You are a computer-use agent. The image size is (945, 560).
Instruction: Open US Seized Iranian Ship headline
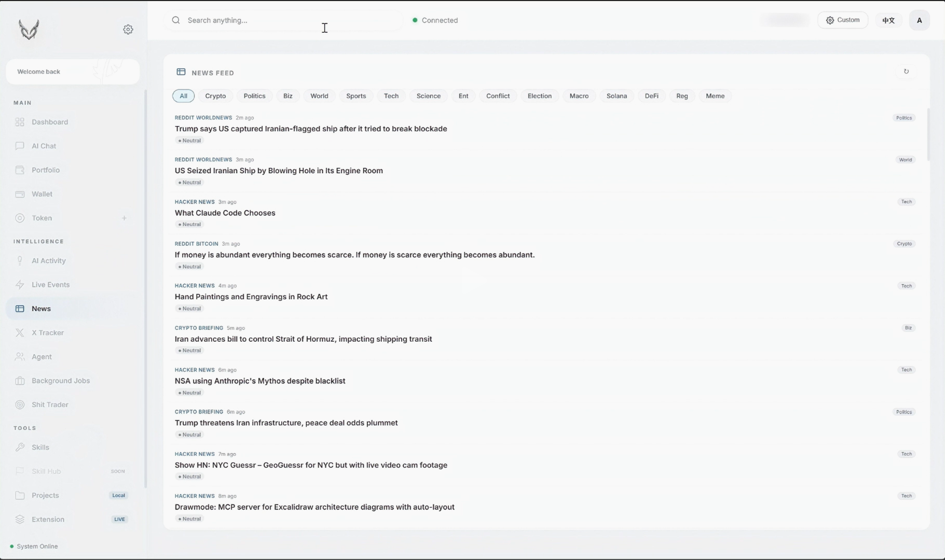(x=279, y=171)
